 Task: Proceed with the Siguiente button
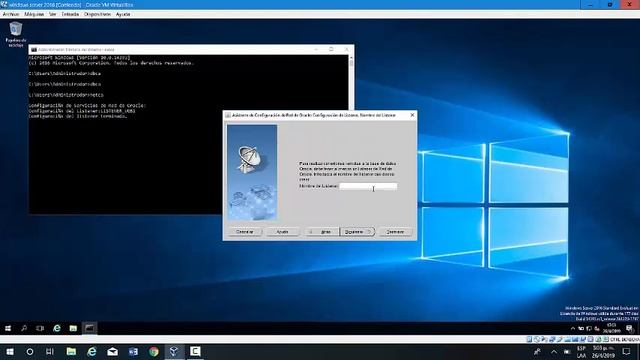coord(357,232)
